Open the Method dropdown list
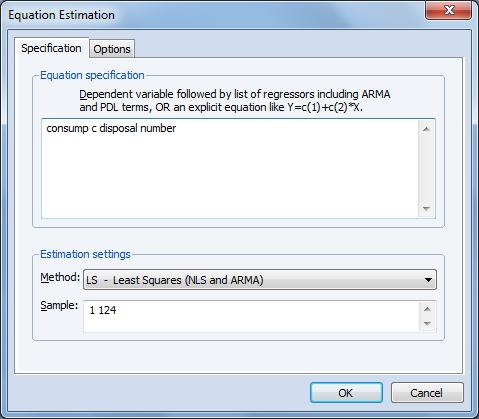The image size is (479, 419). (260, 280)
